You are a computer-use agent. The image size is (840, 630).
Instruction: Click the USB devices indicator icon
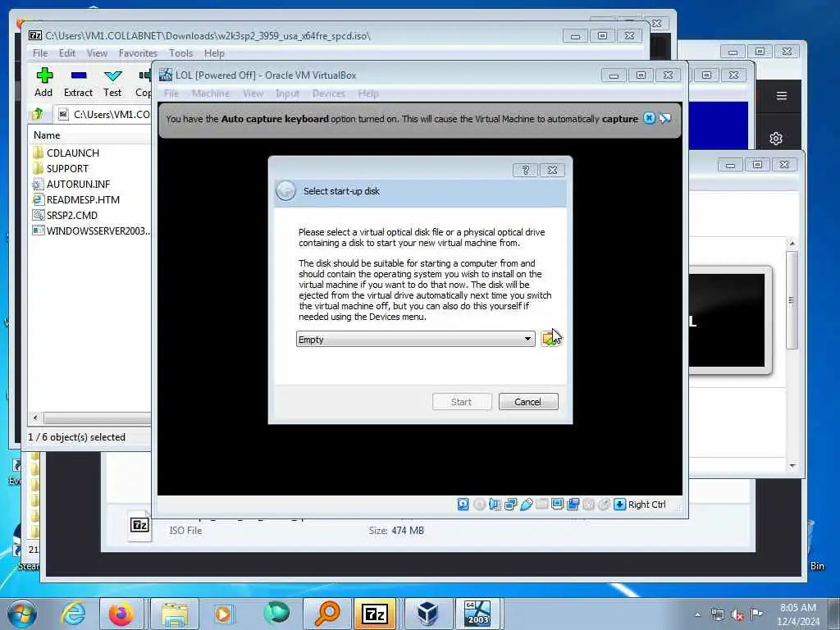click(526, 504)
